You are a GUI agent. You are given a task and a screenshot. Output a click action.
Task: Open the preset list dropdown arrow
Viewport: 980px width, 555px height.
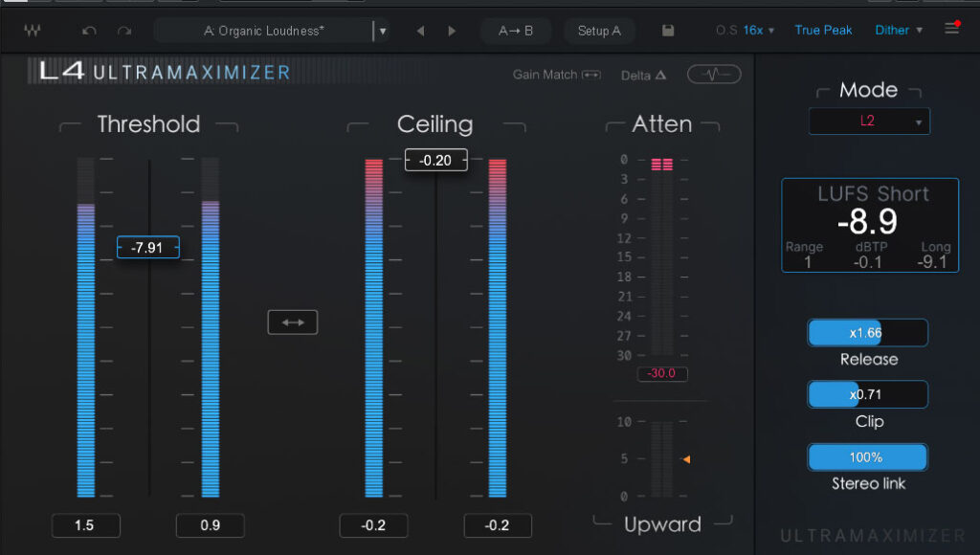pyautogui.click(x=383, y=31)
